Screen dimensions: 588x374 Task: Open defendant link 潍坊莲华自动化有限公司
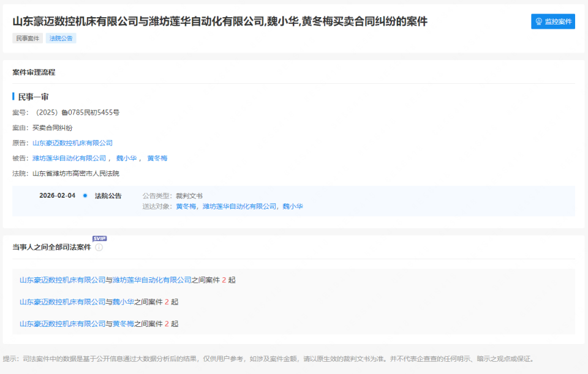(x=69, y=158)
